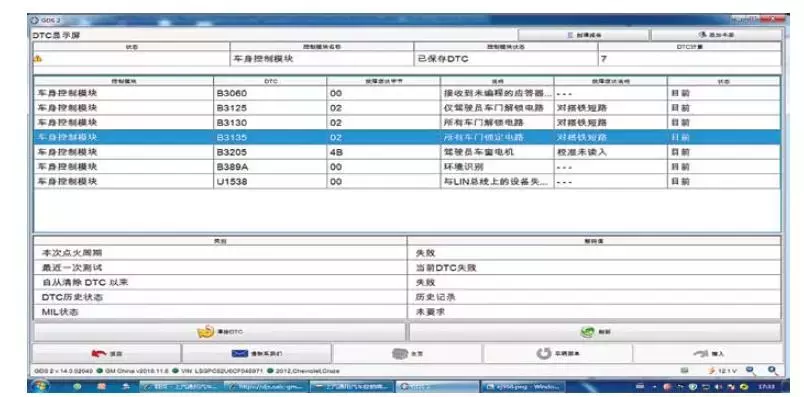The width and height of the screenshot is (804, 397).
Task: Click the yellow warning triangle status icon
Action: click(x=37, y=59)
